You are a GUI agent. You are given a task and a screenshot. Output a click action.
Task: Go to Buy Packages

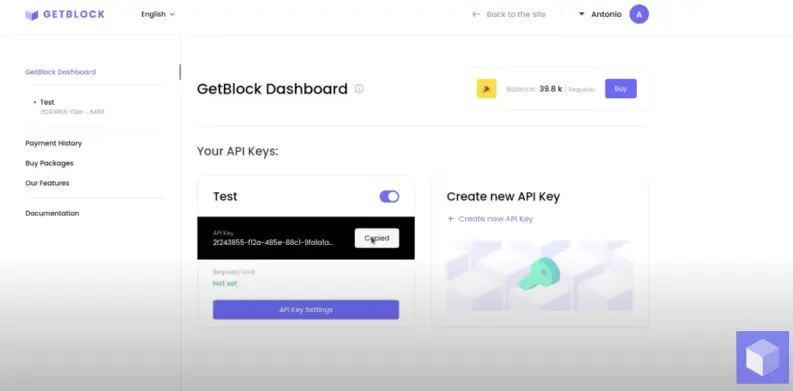click(50, 163)
